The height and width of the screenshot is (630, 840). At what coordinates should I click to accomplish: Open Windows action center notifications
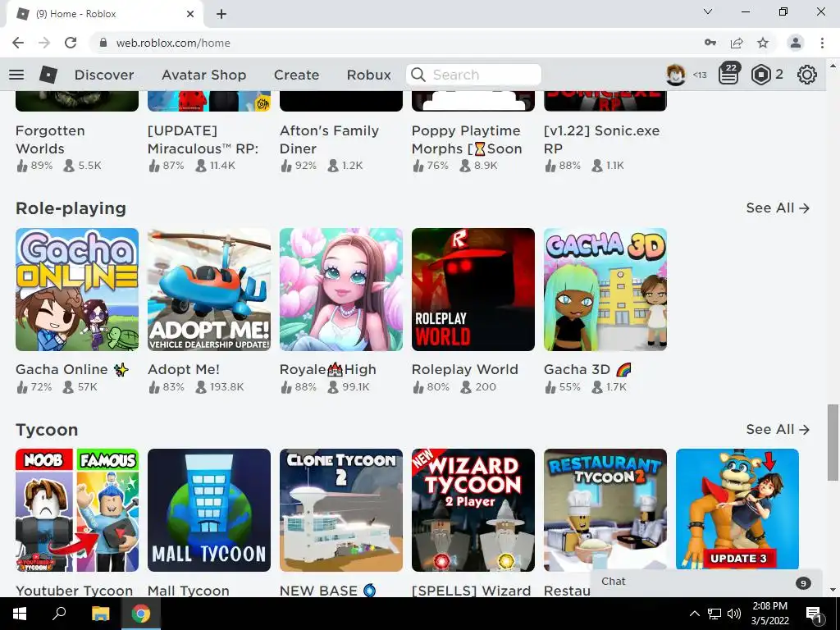(x=814, y=614)
